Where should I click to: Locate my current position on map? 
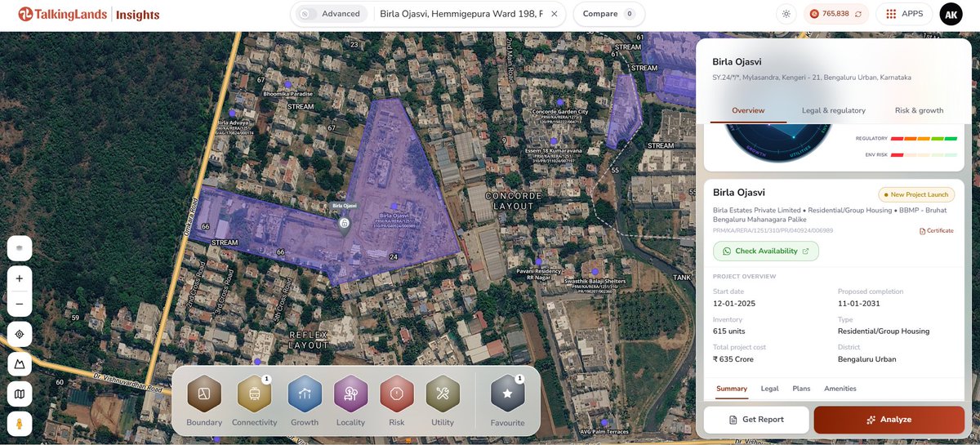[20, 334]
